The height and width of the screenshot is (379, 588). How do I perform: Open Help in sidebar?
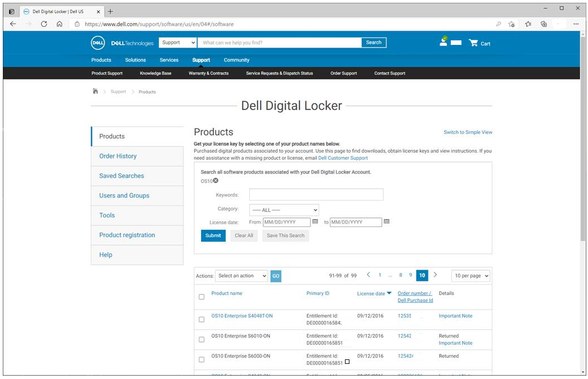[137, 255]
